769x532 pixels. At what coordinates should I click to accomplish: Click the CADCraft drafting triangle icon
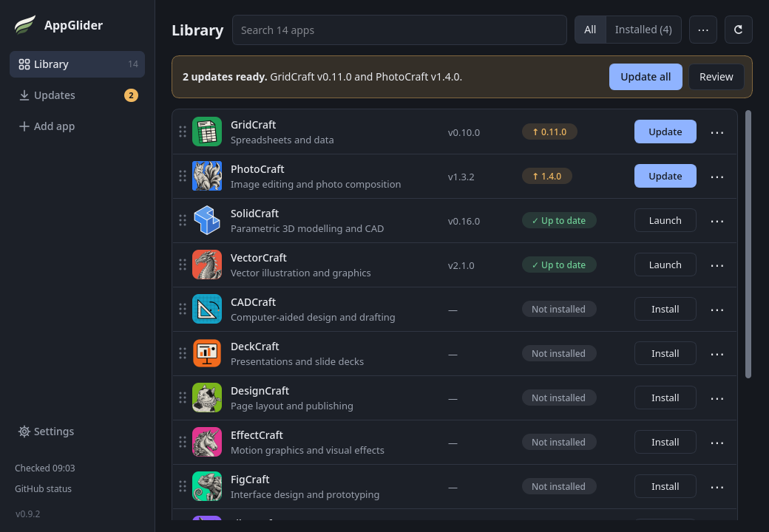[207, 309]
